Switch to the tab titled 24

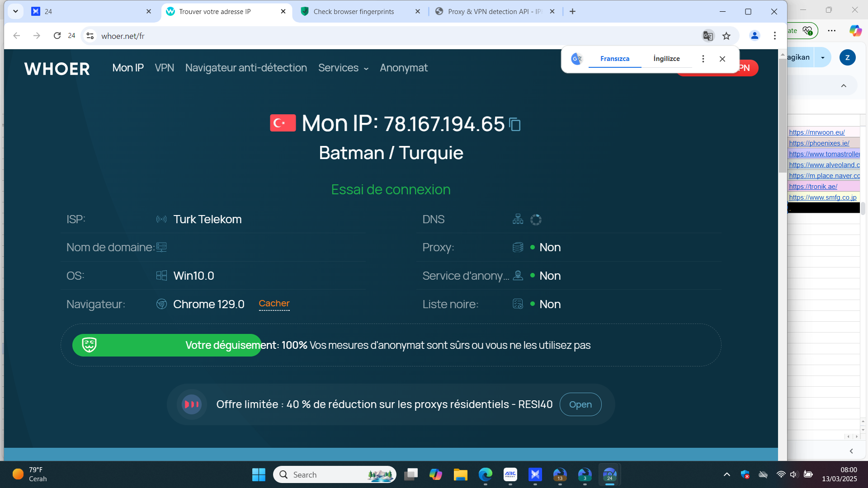[x=91, y=11]
